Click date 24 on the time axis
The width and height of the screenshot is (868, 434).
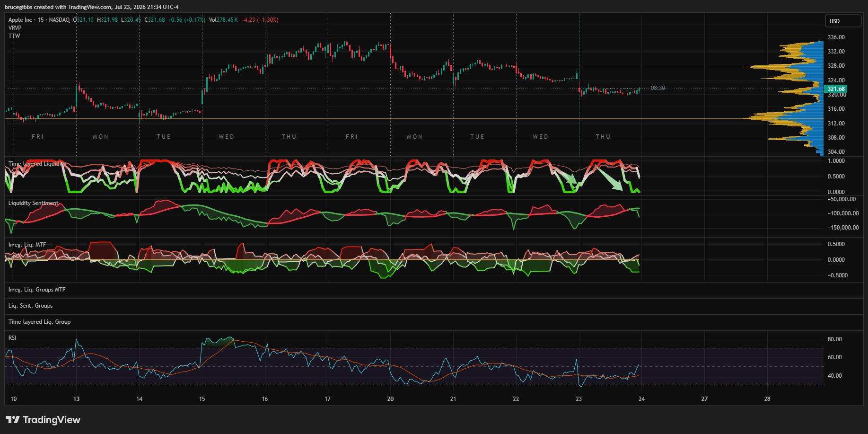click(x=641, y=399)
